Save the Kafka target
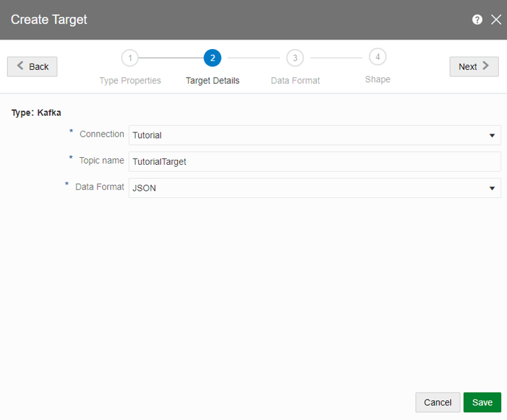Viewport: 507px width, 420px height. point(482,402)
